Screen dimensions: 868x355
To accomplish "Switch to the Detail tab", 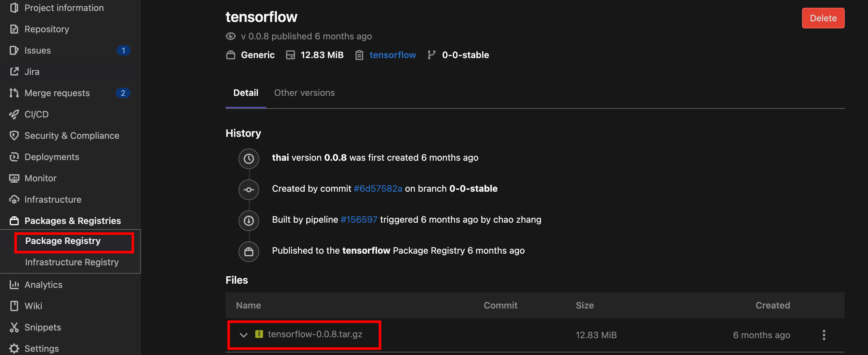I will tap(246, 93).
